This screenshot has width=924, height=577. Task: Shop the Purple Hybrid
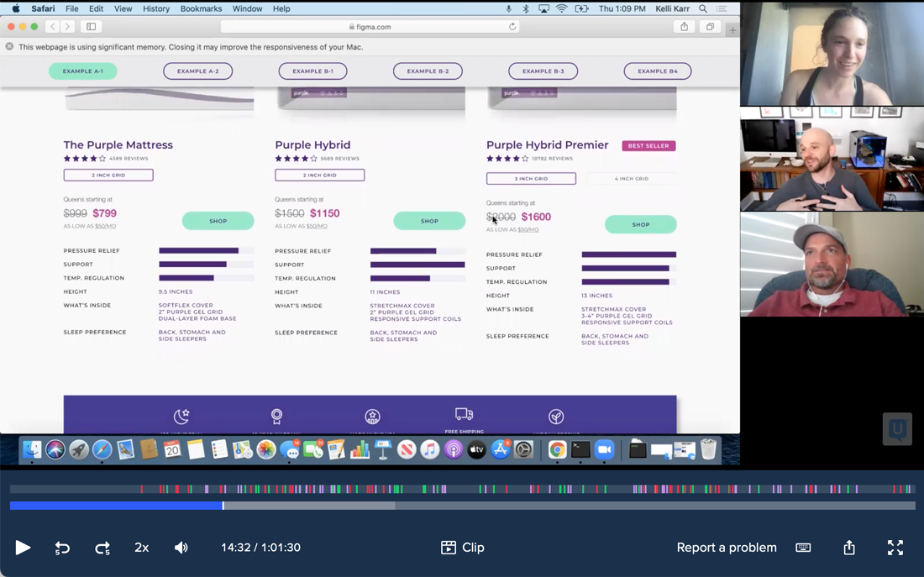[429, 221]
